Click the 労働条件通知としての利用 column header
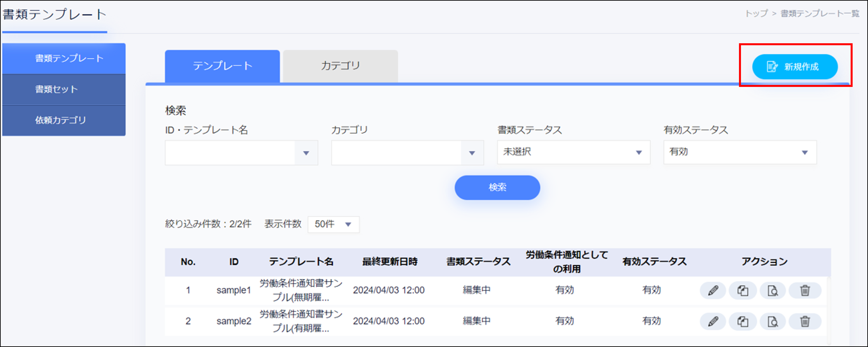 567,262
